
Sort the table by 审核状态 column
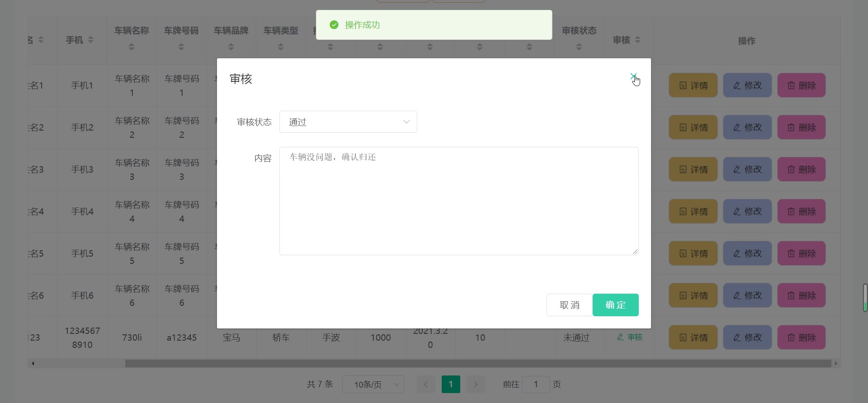pos(579,47)
